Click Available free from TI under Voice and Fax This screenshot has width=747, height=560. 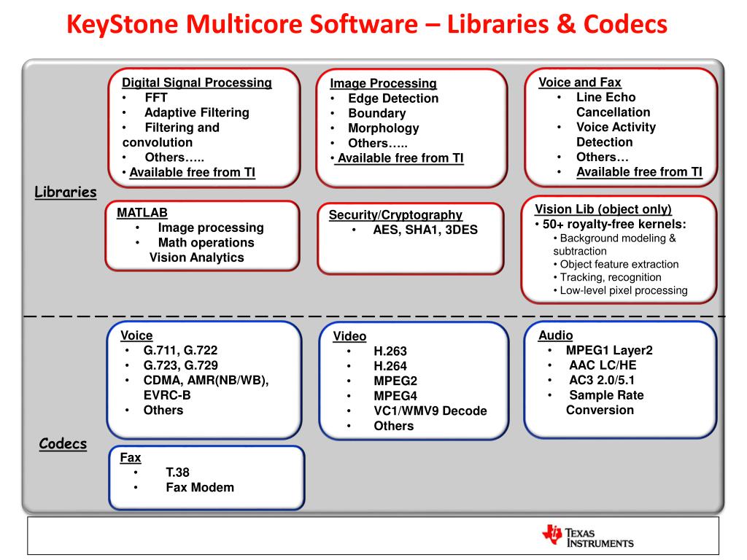(x=639, y=172)
